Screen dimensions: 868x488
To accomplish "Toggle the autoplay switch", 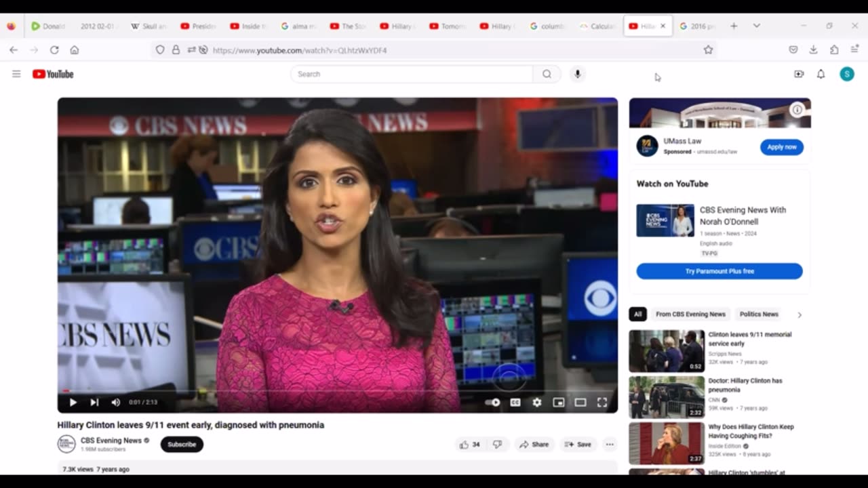I will pos(493,402).
